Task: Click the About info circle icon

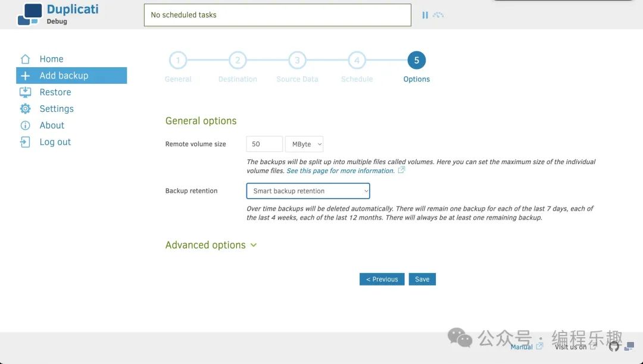Action: click(x=25, y=125)
